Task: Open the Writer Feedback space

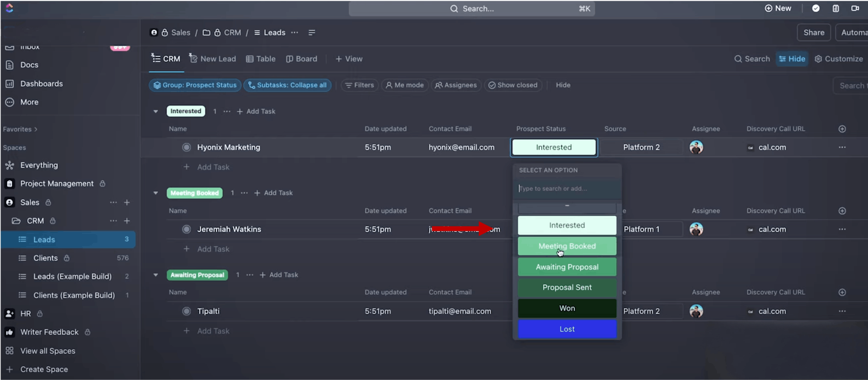Action: tap(49, 332)
